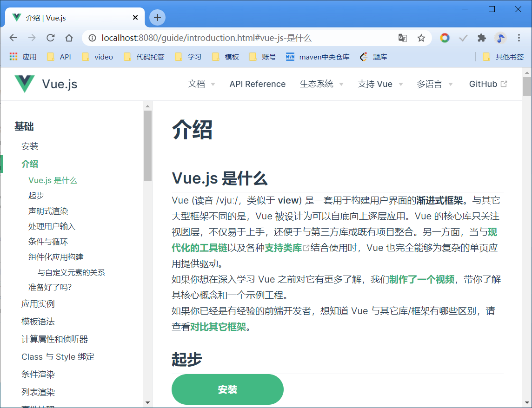Expand the 多语言 dropdown menu
Viewport: 532px width, 408px height.
point(435,84)
